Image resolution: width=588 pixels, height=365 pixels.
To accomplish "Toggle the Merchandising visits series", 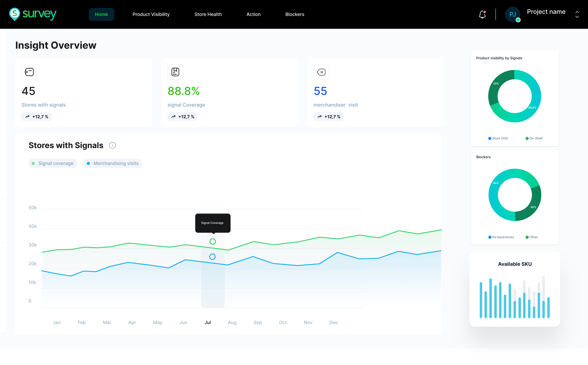I will point(113,163).
